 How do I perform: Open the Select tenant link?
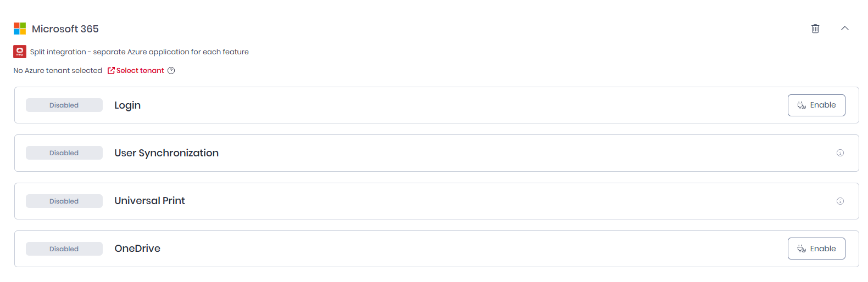tap(140, 71)
